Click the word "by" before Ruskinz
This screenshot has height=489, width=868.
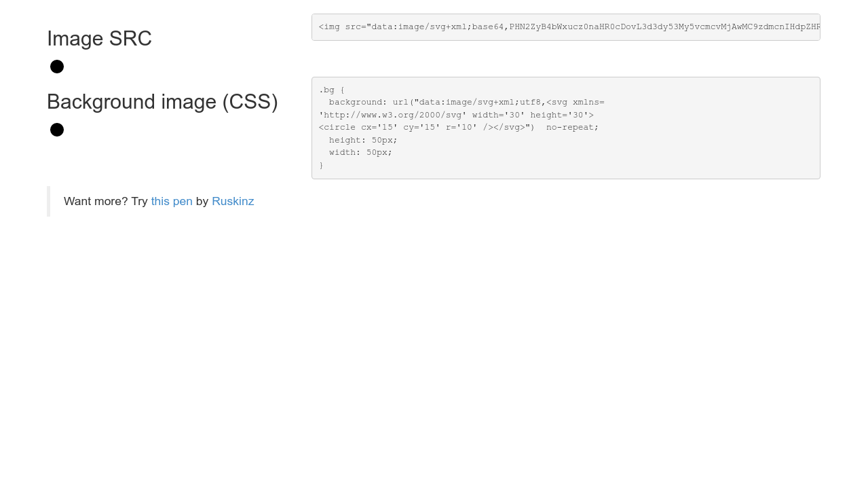[202, 202]
